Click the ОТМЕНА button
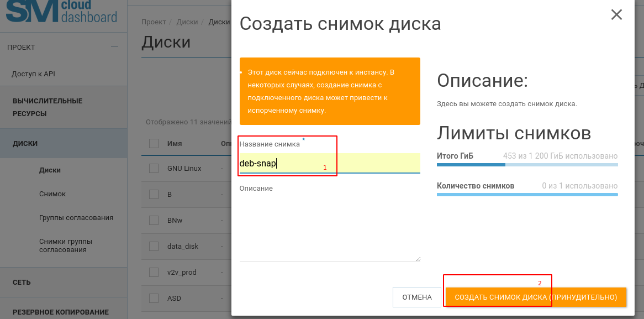The image size is (644, 319). click(417, 297)
